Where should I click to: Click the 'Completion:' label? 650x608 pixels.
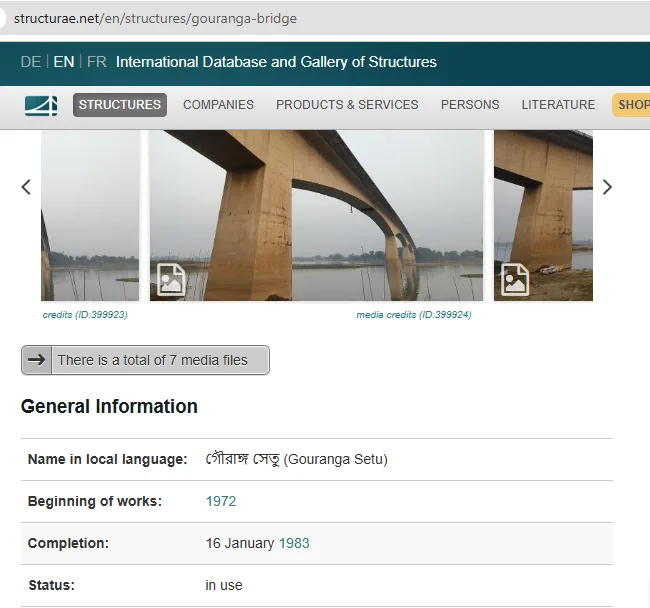coord(68,543)
